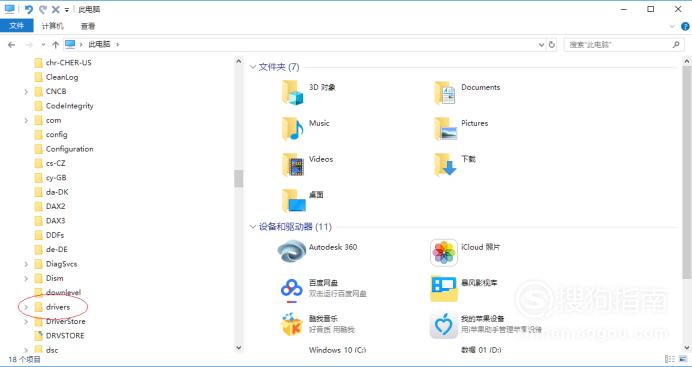Image resolution: width=692 pixels, height=367 pixels.
Task: Switch to details view icon
Action: 670,359
